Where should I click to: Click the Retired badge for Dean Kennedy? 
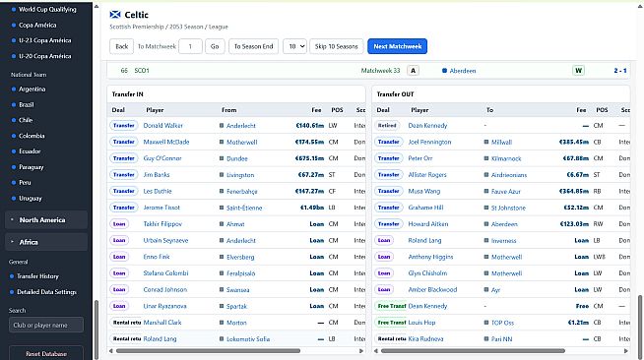click(x=387, y=126)
